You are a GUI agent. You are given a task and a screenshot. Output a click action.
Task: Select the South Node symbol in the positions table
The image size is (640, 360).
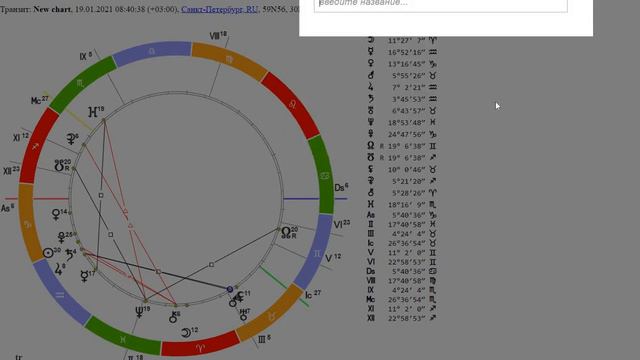pos(371,157)
